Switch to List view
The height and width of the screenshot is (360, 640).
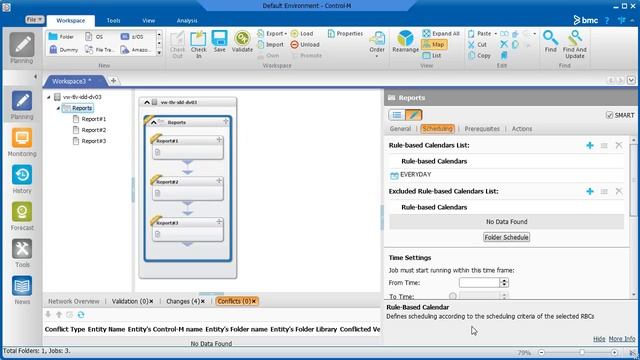pos(432,56)
